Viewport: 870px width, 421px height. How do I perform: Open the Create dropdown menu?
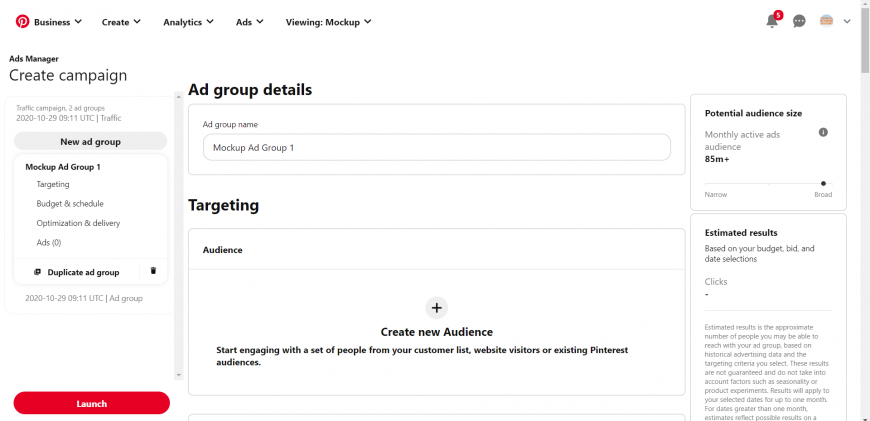tap(121, 22)
